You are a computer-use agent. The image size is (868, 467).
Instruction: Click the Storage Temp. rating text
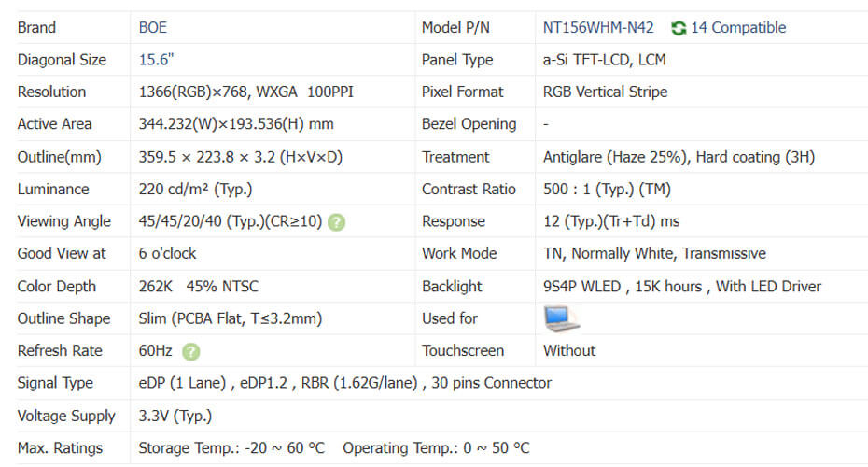pyautogui.click(x=231, y=448)
